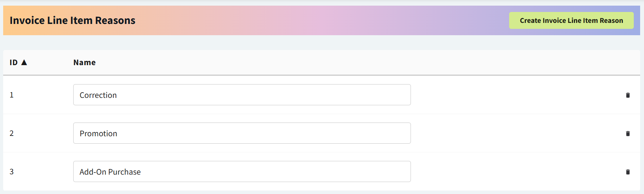The height and width of the screenshot is (194, 644).
Task: Click empty space right of Correction field
Action: pyautogui.click(x=511, y=95)
